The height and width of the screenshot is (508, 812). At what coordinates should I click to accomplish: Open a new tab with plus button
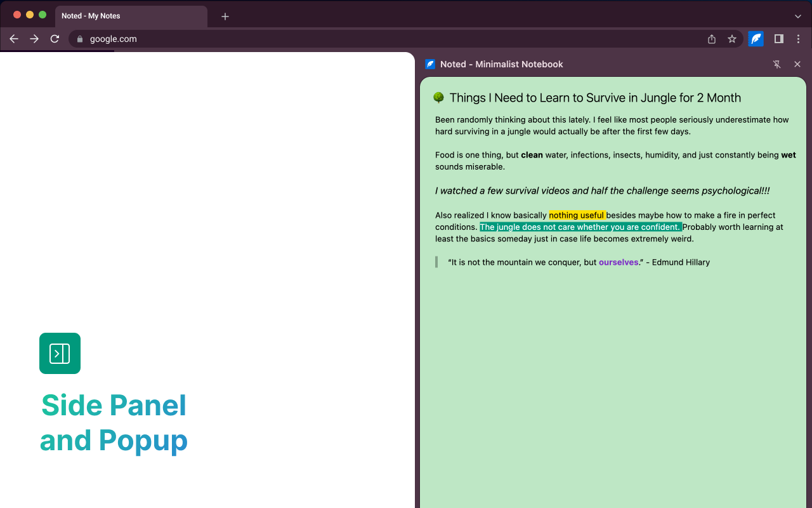pos(225,17)
